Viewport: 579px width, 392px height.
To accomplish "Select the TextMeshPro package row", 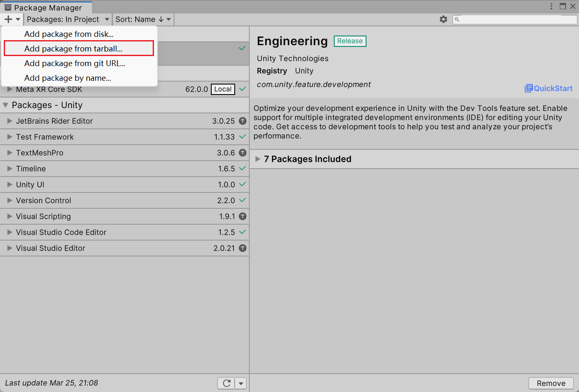I will 125,153.
